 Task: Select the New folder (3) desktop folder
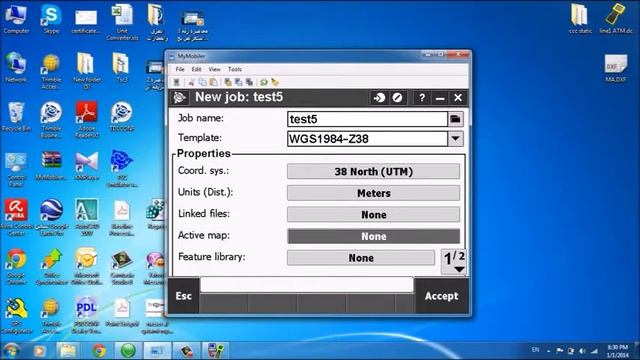coord(87,70)
